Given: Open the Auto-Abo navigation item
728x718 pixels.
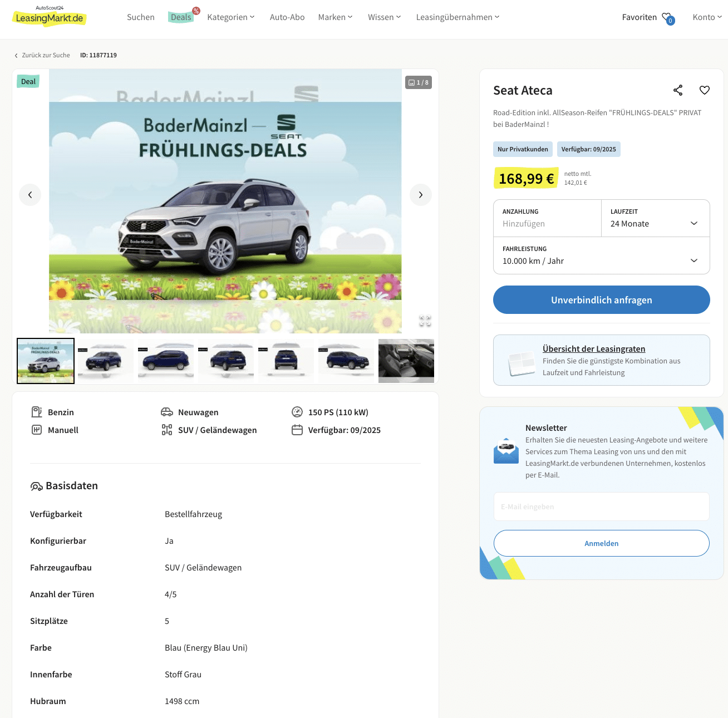Looking at the screenshot, I should tap(287, 17).
